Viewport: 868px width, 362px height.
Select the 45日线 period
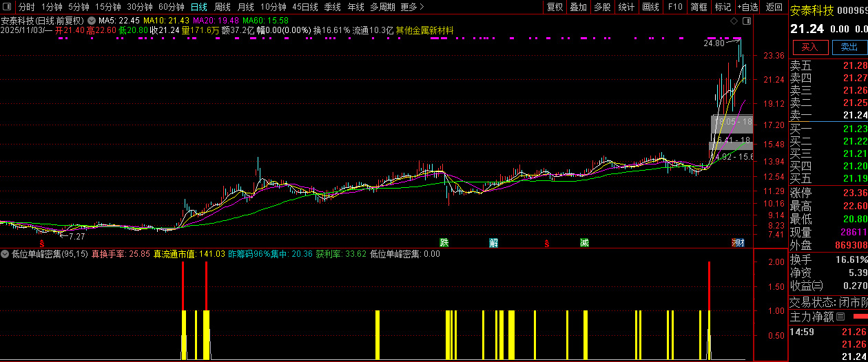click(x=305, y=7)
